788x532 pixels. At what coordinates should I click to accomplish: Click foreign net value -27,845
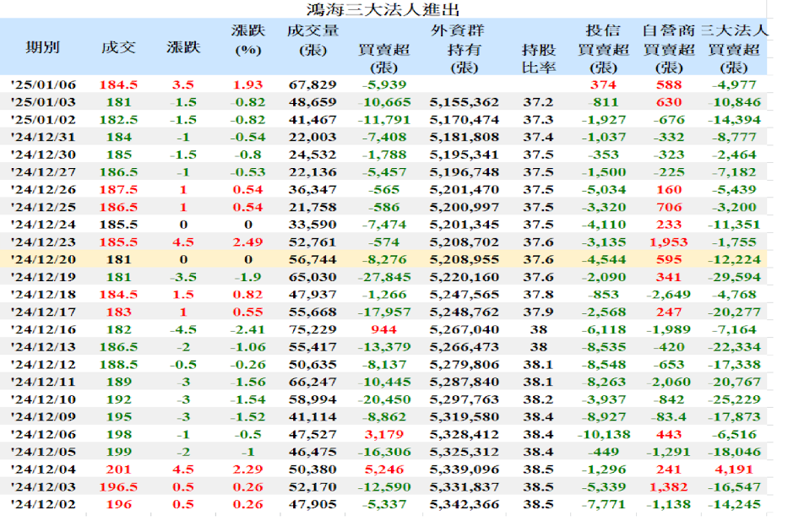[x=384, y=277]
